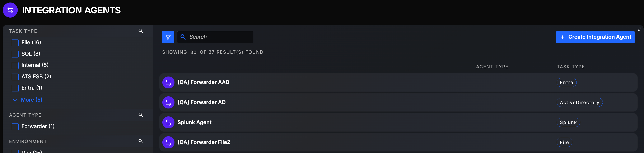Image resolution: width=644 pixels, height=153 pixels.
Task: Click the Task Type search magnifier icon
Action: 141,31
